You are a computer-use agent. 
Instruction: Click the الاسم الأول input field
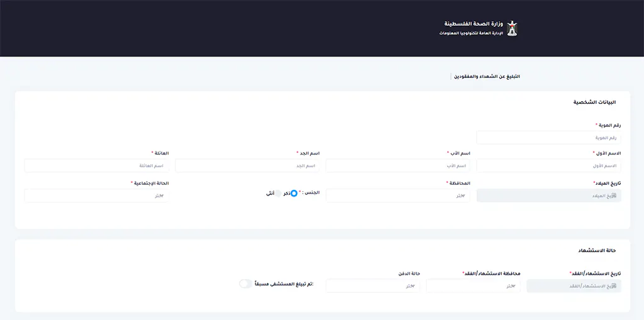pos(548,165)
